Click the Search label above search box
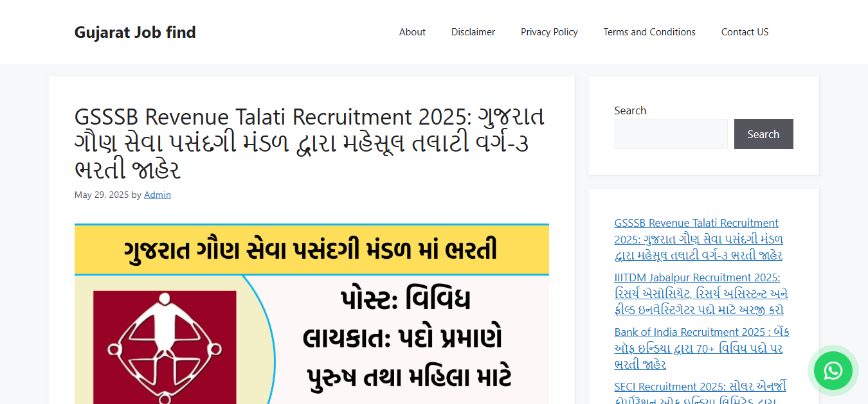The width and height of the screenshot is (868, 404). click(x=630, y=110)
